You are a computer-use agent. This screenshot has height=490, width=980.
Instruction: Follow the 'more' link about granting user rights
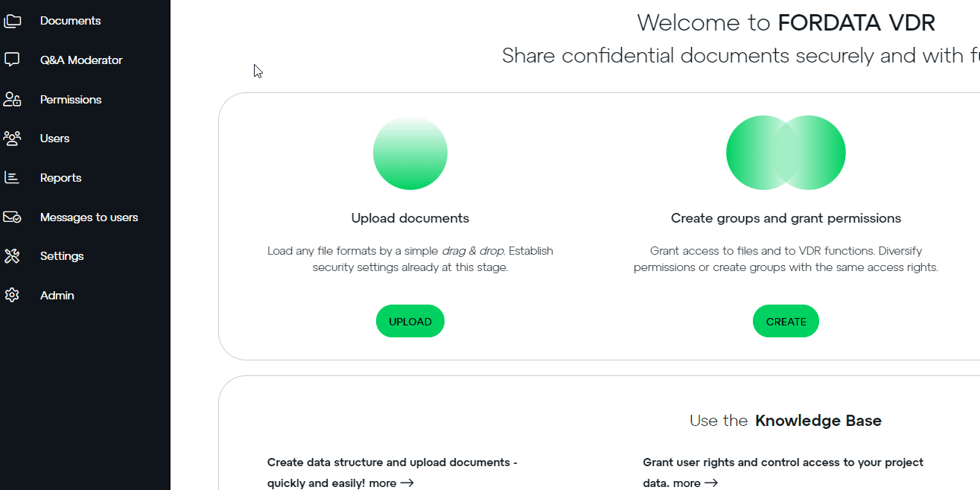pyautogui.click(x=696, y=483)
